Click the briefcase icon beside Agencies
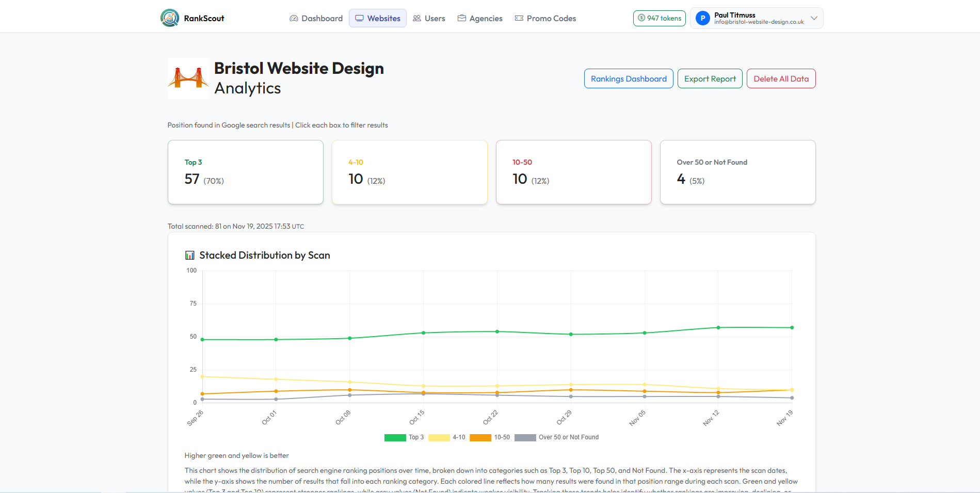Image resolution: width=980 pixels, height=493 pixels. click(461, 18)
